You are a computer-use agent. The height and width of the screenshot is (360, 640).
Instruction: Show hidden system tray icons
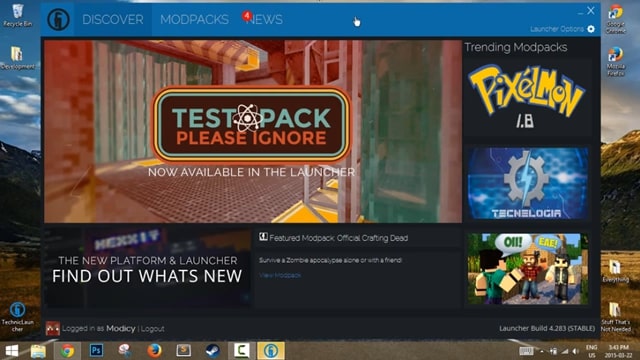[x=542, y=351]
